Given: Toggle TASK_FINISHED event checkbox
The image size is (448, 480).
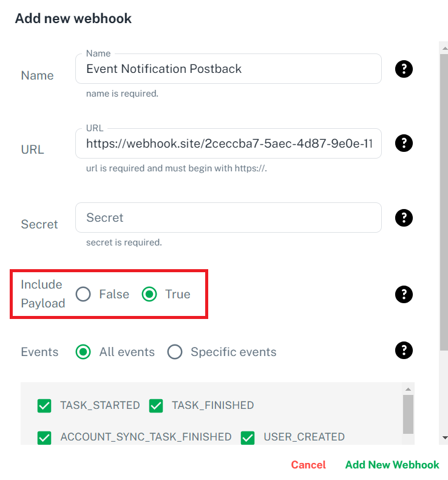Looking at the screenshot, I should tap(156, 405).
